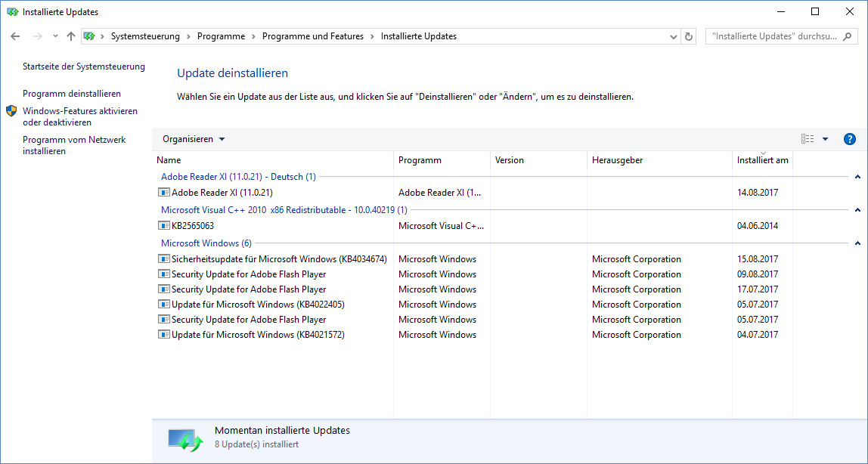
Task: Click icon of Sicherheitsupdate KB4034674
Action: (x=163, y=258)
